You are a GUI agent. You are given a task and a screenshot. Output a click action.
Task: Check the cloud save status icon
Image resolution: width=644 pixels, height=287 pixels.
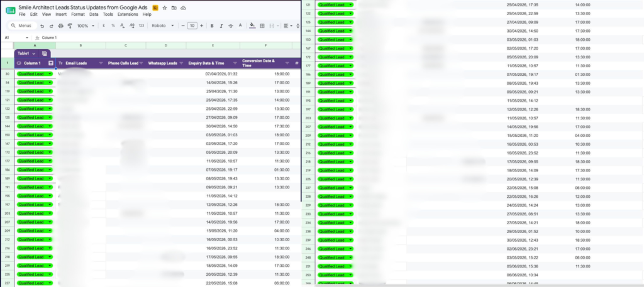[x=184, y=8]
